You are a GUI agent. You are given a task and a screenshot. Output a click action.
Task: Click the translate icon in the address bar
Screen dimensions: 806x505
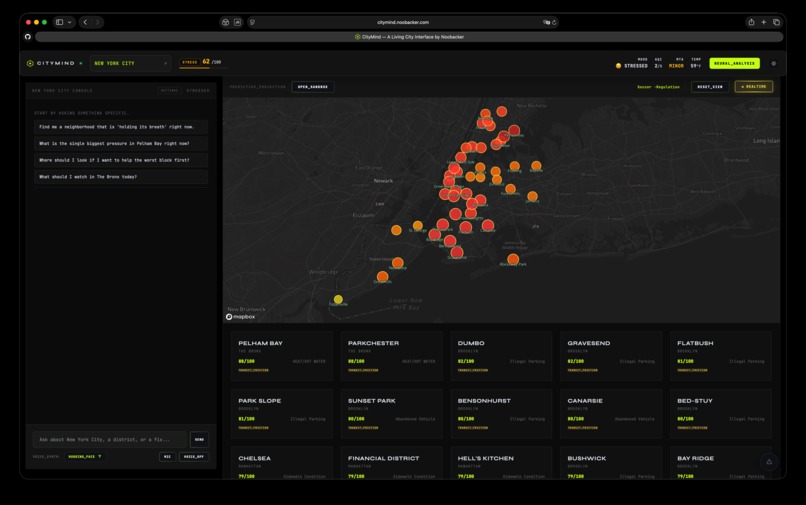tap(546, 22)
